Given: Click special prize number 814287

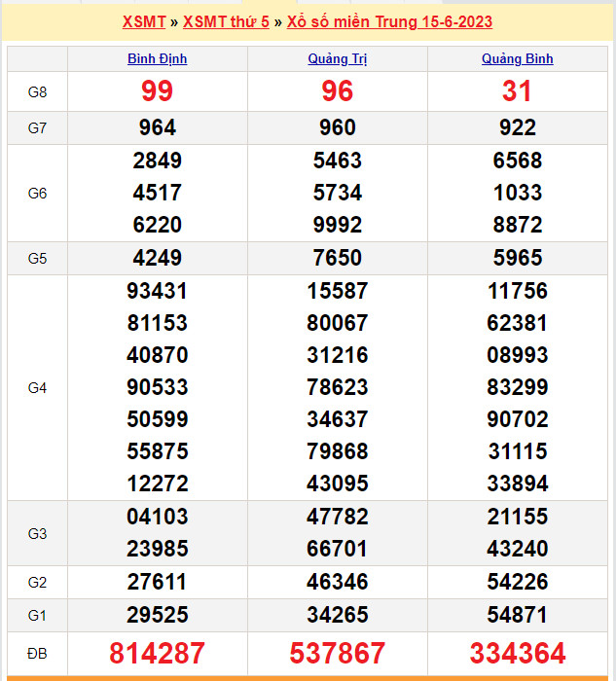Looking at the screenshot, I should coord(158,653).
